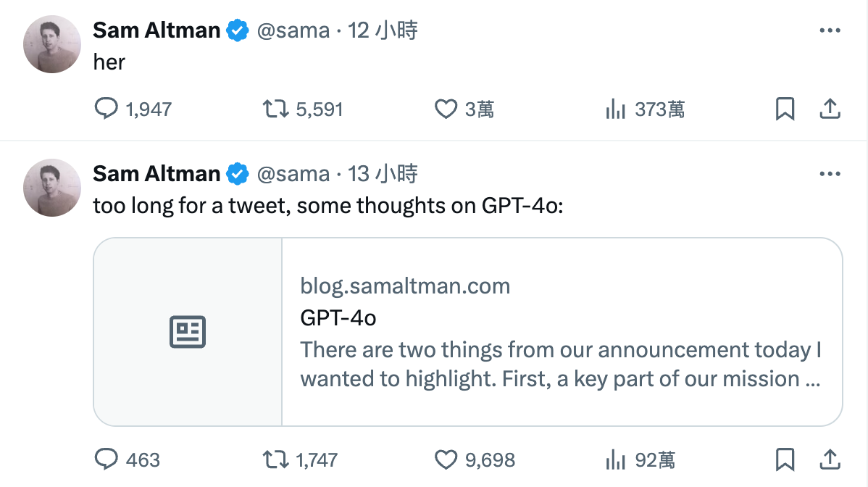View analytics of the GPT-4o tweet
The image size is (868, 487).
[x=615, y=459]
